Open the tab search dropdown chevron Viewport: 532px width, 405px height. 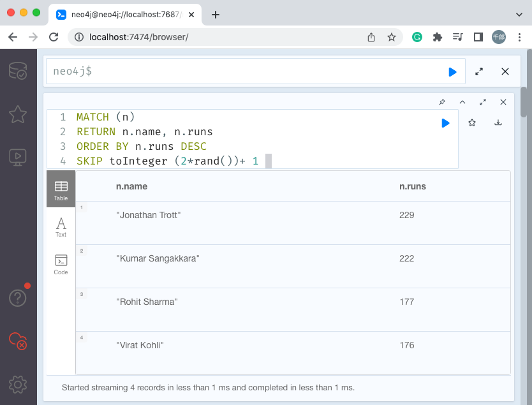519,15
